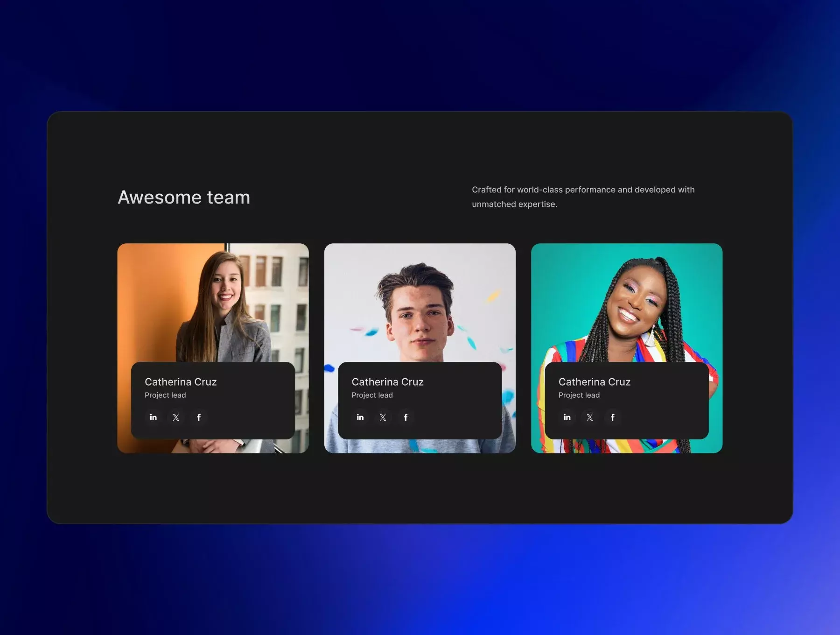
Task: Click Project lead label on the teal card
Action: click(x=579, y=395)
